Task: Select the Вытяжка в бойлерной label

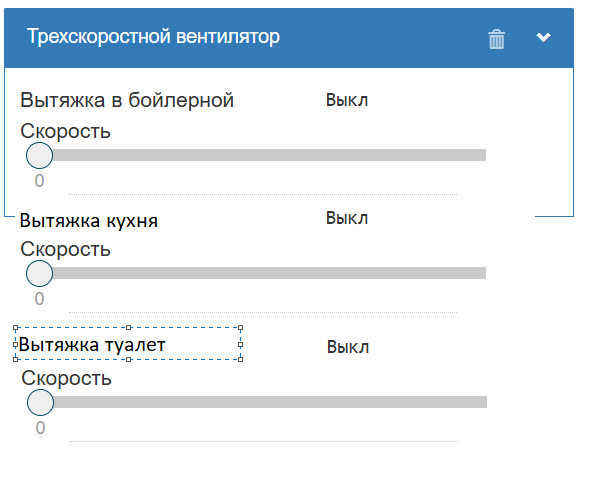Action: coord(127,100)
